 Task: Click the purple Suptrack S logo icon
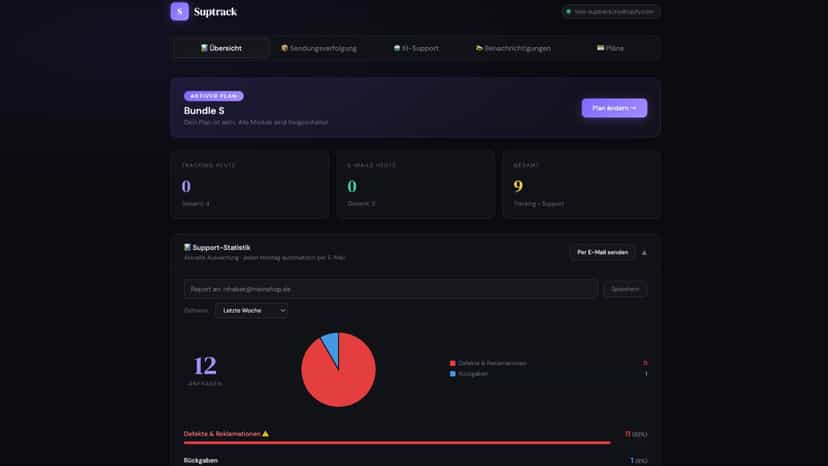point(180,11)
